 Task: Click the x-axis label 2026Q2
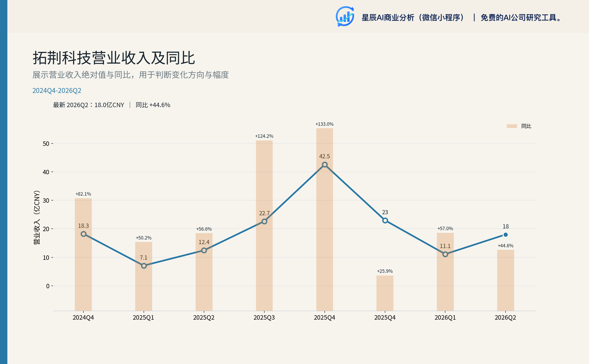click(x=505, y=317)
